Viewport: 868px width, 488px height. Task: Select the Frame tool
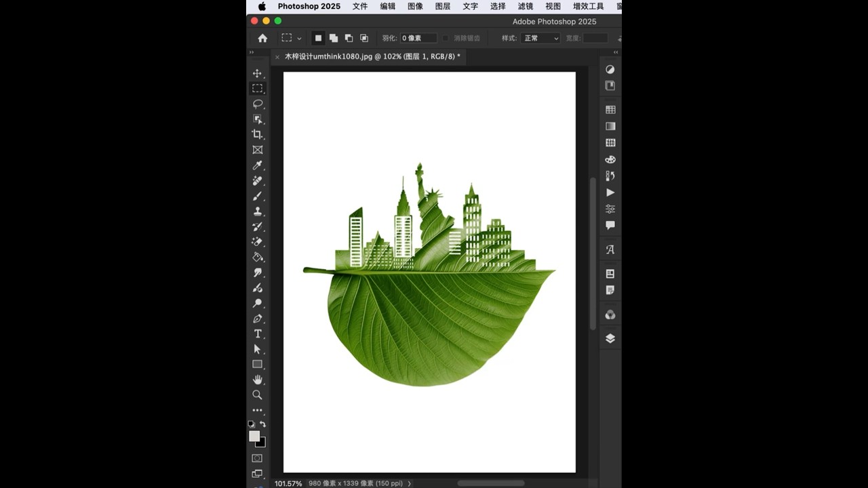pyautogui.click(x=257, y=150)
